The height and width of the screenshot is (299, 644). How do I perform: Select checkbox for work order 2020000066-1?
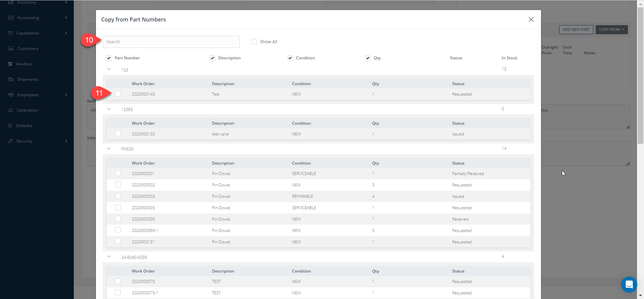[x=118, y=230]
